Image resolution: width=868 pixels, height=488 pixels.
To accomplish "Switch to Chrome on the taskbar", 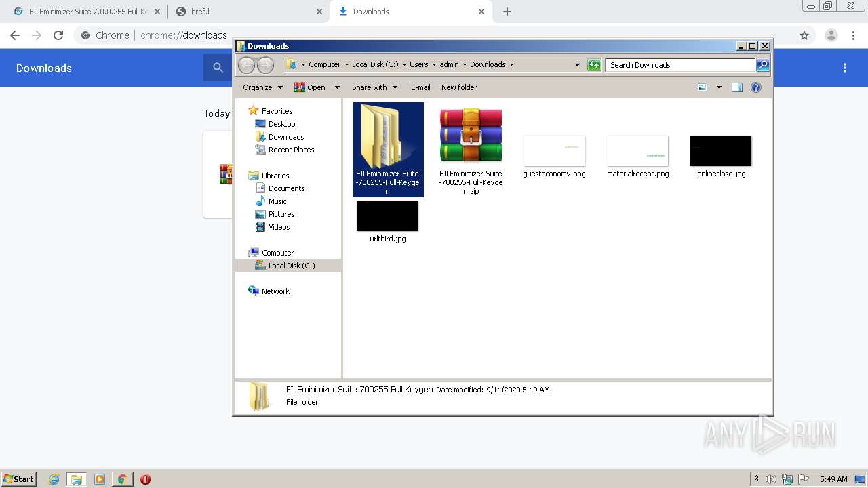I will click(122, 479).
